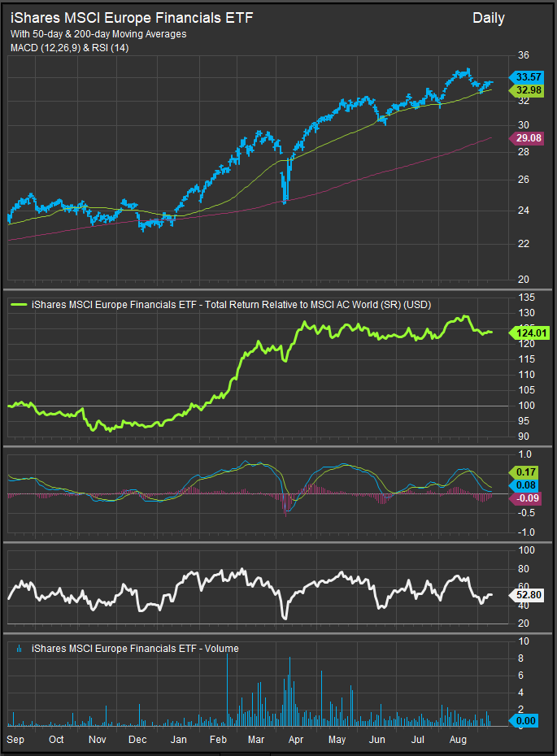This screenshot has width=557, height=756.
Task: Click the green relative return legend line icon
Action: click(x=18, y=306)
